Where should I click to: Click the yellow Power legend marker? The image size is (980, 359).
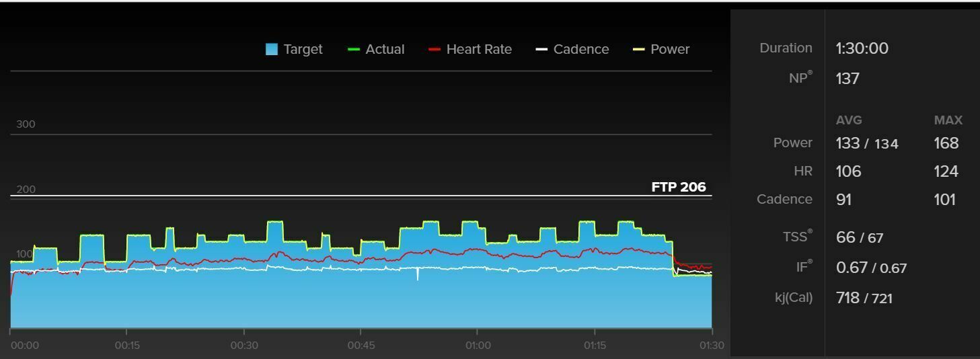click(x=640, y=49)
